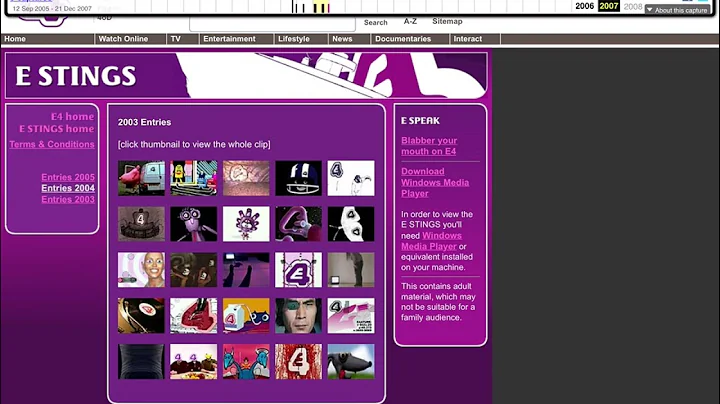Open the Lifestyle menu item

point(294,39)
